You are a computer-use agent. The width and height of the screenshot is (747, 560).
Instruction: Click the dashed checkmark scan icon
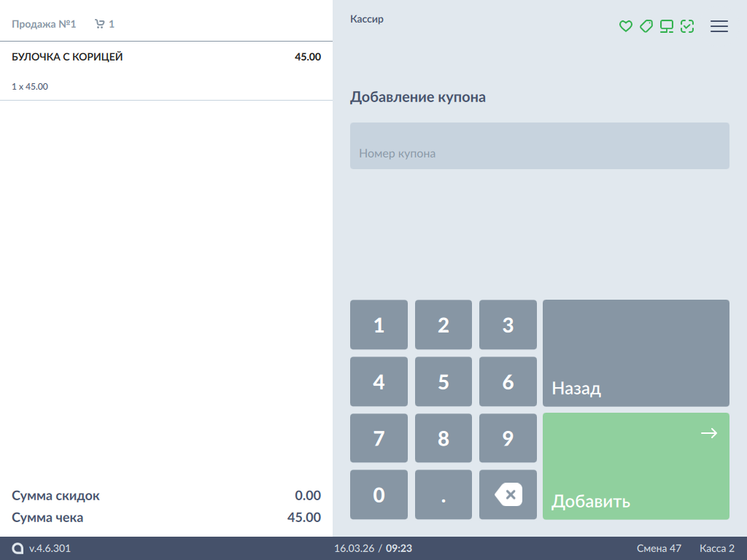tap(686, 26)
